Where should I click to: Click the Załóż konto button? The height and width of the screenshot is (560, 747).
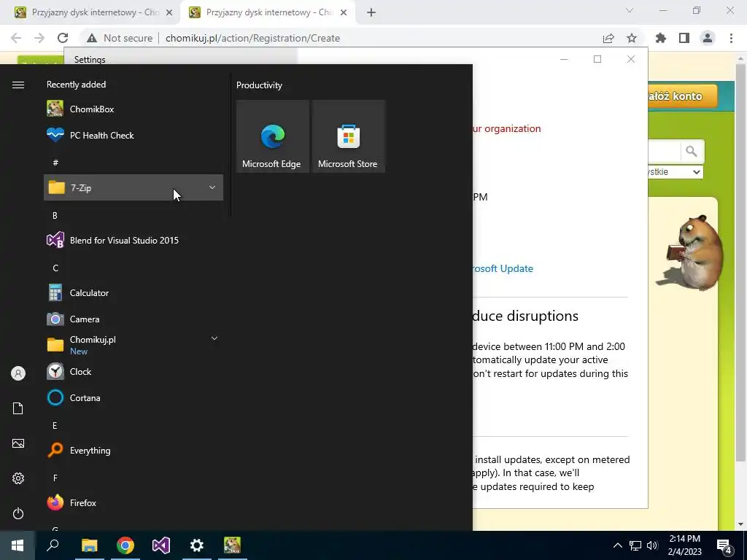pos(683,96)
